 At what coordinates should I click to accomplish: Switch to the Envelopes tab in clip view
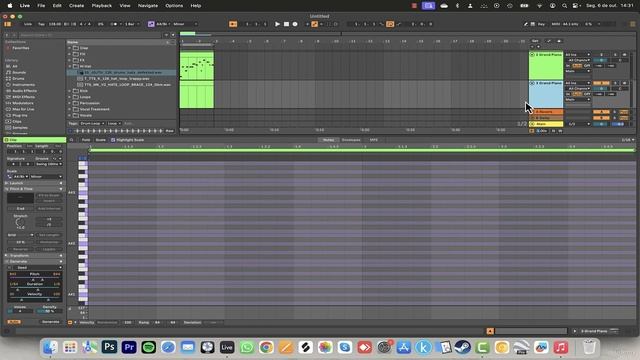351,140
